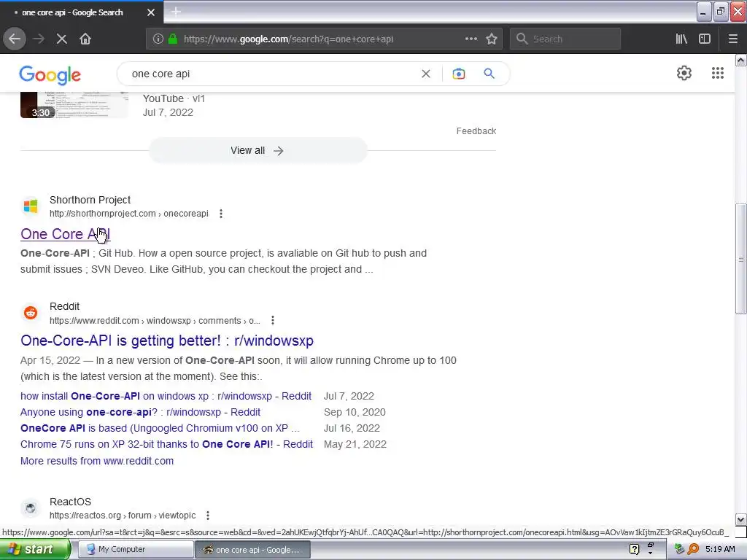The height and width of the screenshot is (560, 747).
Task: Click the Google search query field
Action: (x=271, y=74)
